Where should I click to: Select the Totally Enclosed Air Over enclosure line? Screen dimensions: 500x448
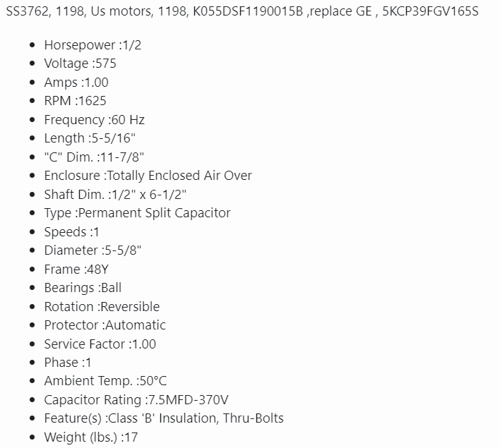click(148, 176)
